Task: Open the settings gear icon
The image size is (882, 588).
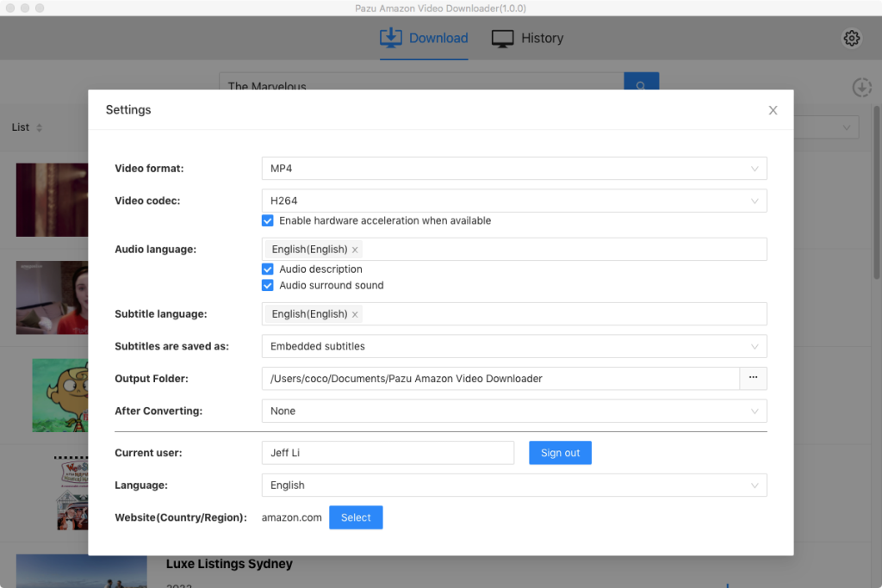Action: coord(851,38)
